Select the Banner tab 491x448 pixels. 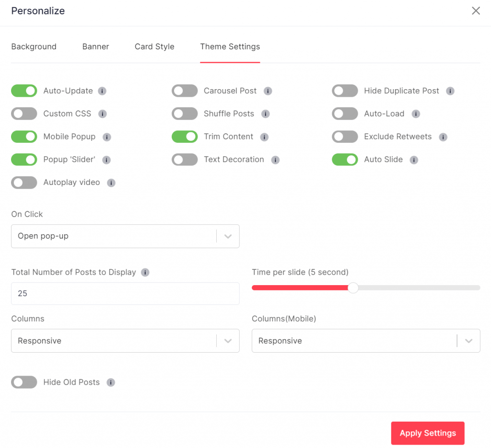[95, 46]
